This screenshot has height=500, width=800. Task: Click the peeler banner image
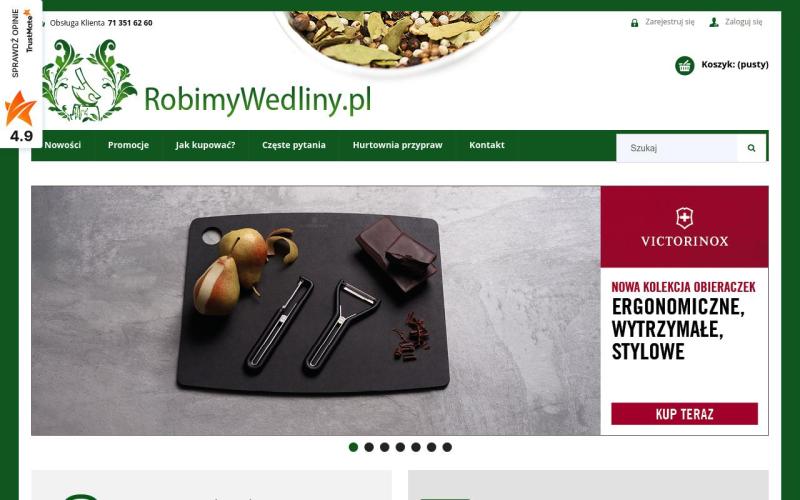[315, 310]
